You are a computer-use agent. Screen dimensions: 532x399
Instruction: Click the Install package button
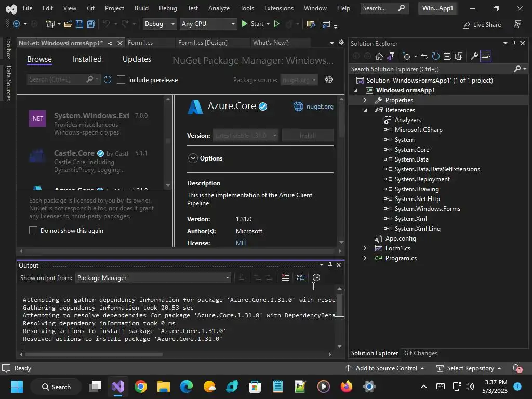tap(308, 136)
